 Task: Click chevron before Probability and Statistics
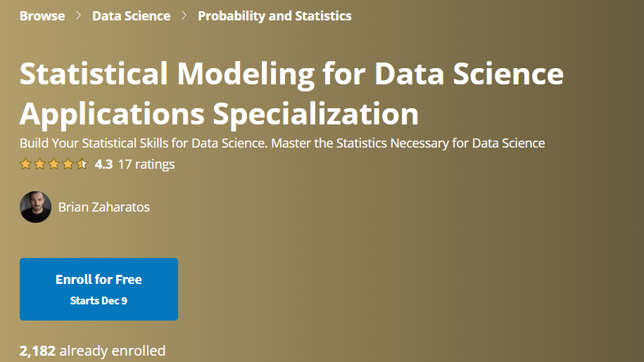coord(184,15)
